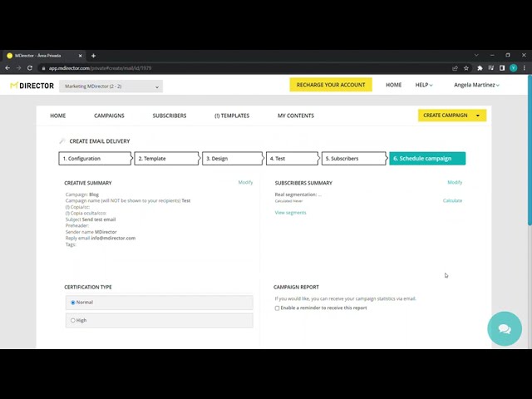Click the CREATE CAMPAIGN button

pyautogui.click(x=446, y=116)
